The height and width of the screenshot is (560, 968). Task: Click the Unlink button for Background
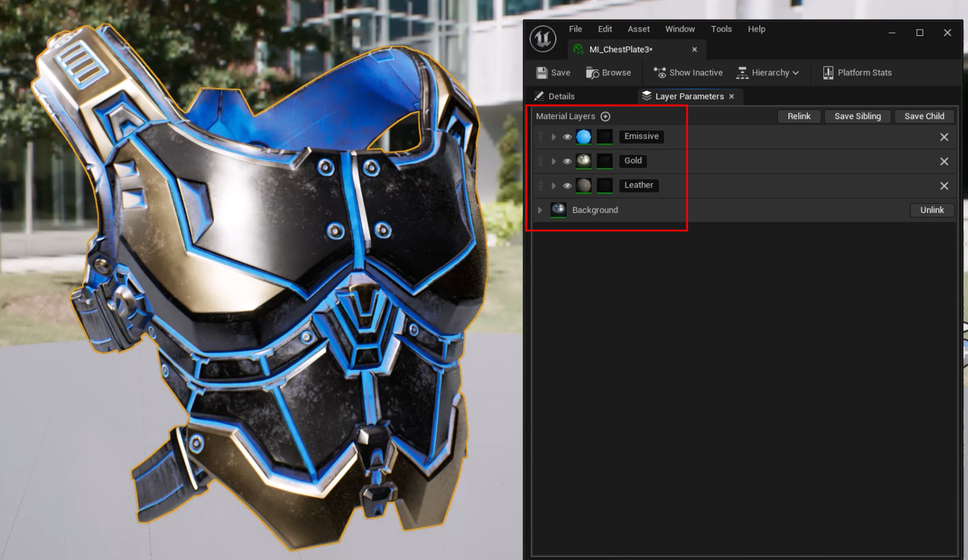pos(932,210)
